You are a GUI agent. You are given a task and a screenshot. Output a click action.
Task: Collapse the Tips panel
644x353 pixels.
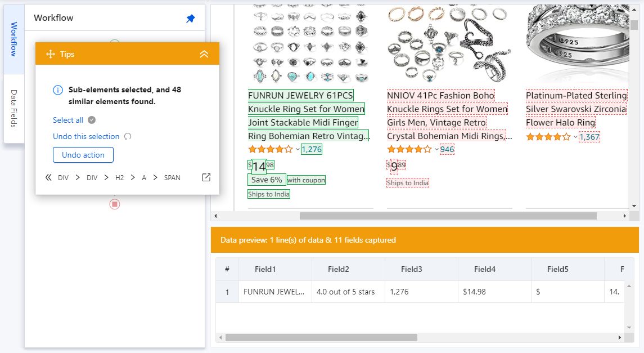tap(204, 54)
